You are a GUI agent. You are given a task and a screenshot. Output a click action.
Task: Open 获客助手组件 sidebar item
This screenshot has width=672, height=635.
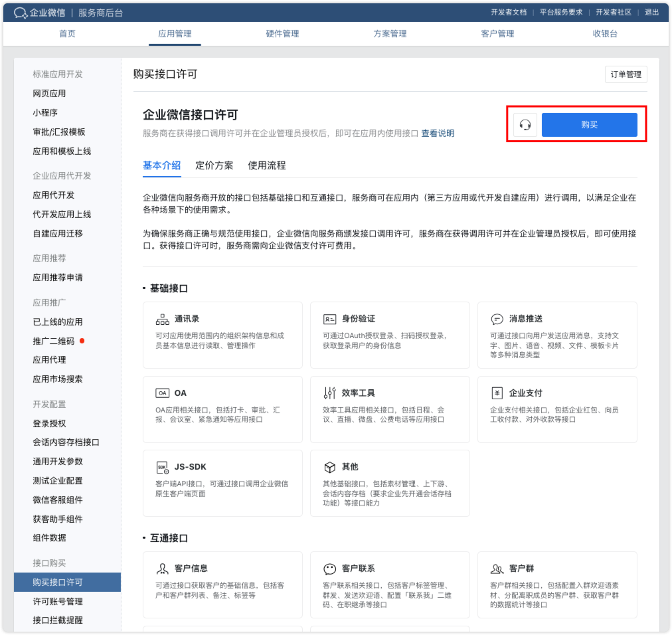coord(58,519)
